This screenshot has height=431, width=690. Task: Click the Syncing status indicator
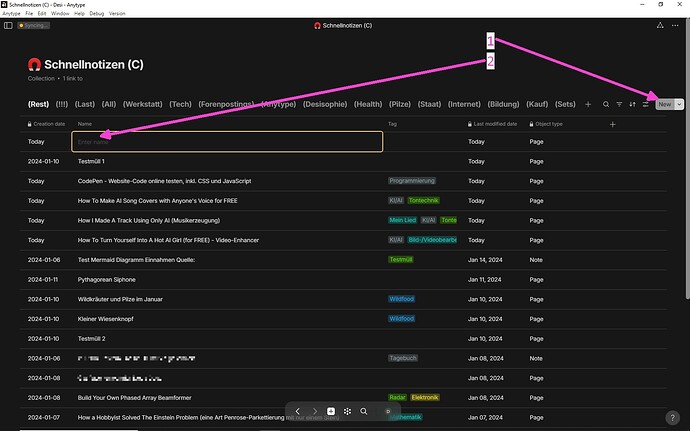[x=33, y=26]
